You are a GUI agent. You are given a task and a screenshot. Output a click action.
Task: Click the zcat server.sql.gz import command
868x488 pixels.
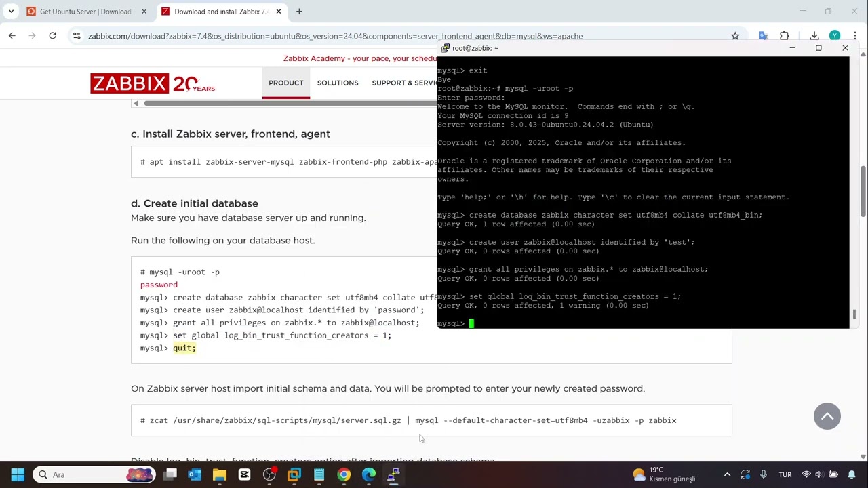[408, 420]
